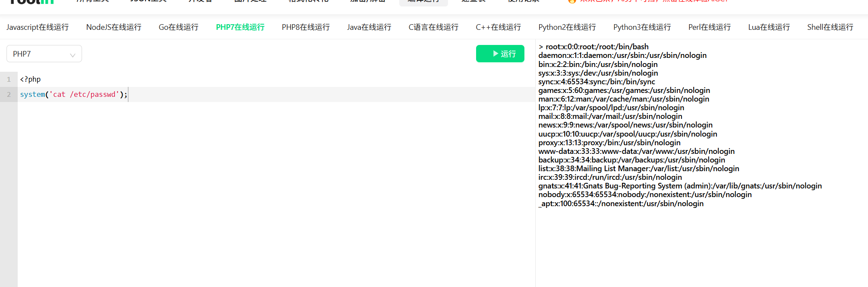
Task: Open the active PHP7在线运行 tab
Action: [x=240, y=27]
